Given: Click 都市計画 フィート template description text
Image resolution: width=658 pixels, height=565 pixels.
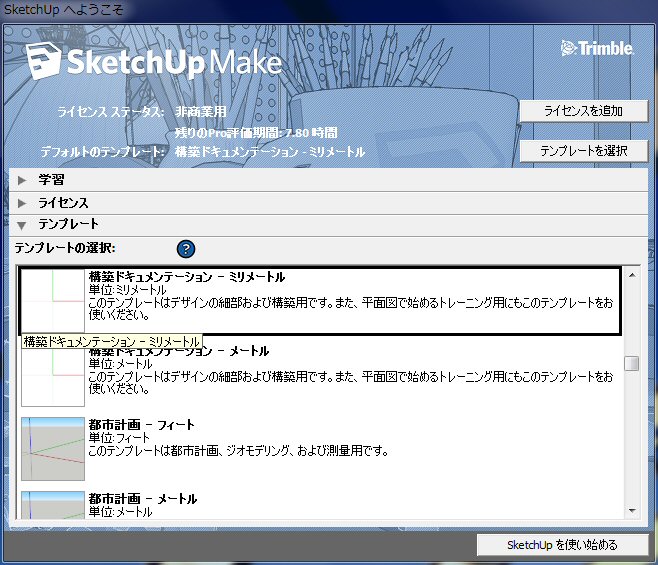Looking at the screenshot, I should click(238, 451).
